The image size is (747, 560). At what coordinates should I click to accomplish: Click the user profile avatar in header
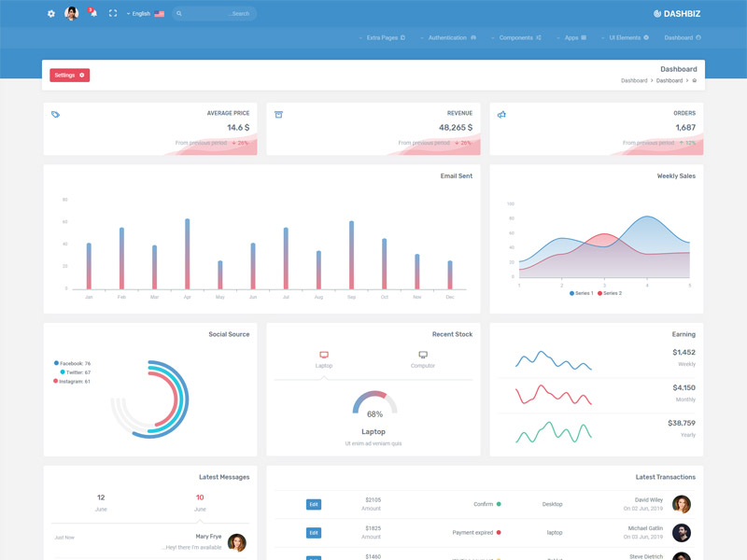click(72, 14)
